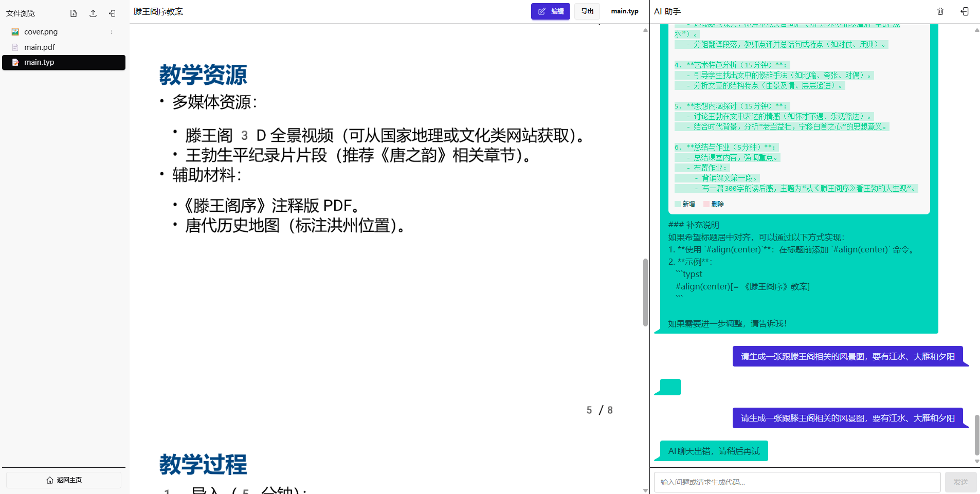Switch to the main.typ tab in the header
Viewport: 980px width, 494px height.
coord(624,11)
